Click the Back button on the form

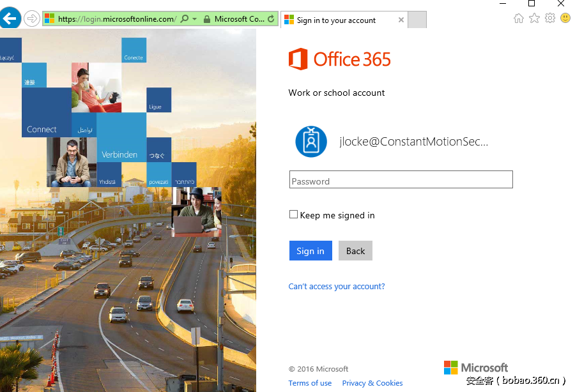355,251
